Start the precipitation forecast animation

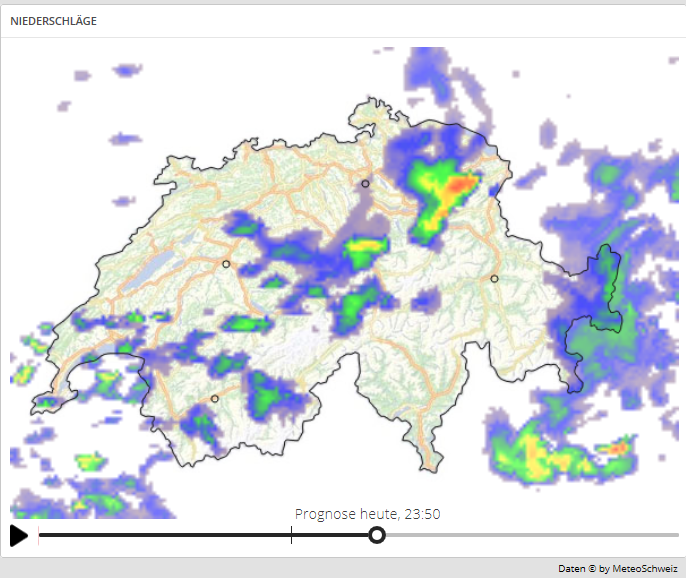point(18,536)
